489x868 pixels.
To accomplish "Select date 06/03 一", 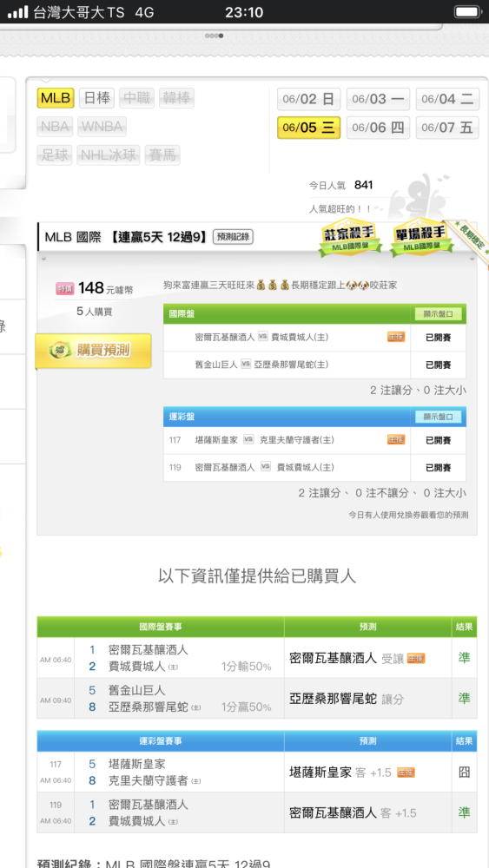I will [378, 99].
